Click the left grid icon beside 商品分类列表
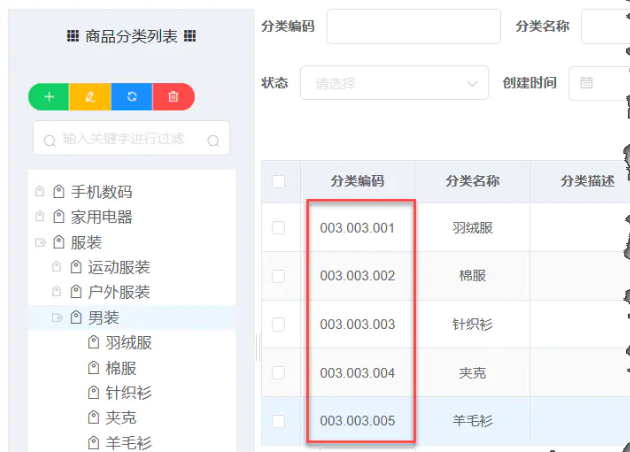The width and height of the screenshot is (630, 452). click(x=73, y=36)
